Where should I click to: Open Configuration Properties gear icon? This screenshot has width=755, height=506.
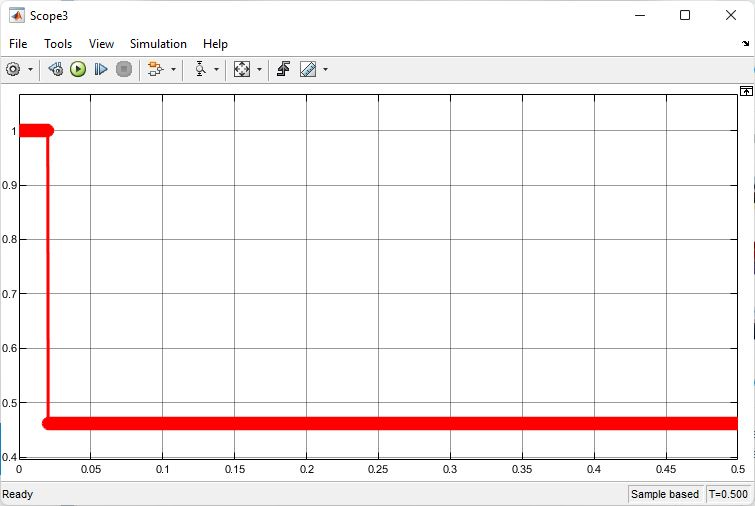[x=13, y=69]
